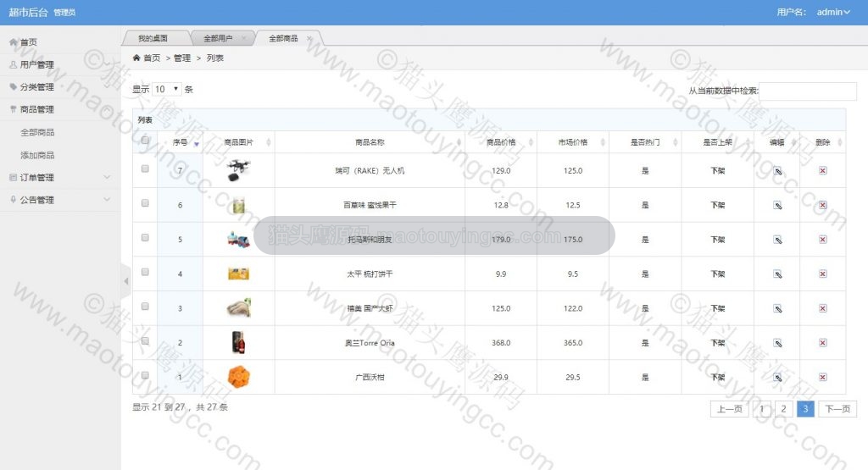Click the 管理 breadcrumb link
Image resolution: width=868 pixels, height=470 pixels.
point(182,58)
